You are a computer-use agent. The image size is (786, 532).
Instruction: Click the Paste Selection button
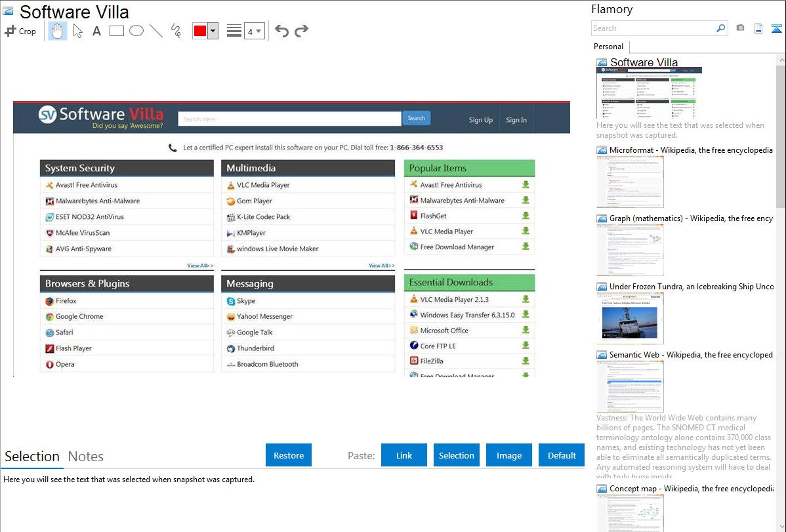tap(456, 455)
